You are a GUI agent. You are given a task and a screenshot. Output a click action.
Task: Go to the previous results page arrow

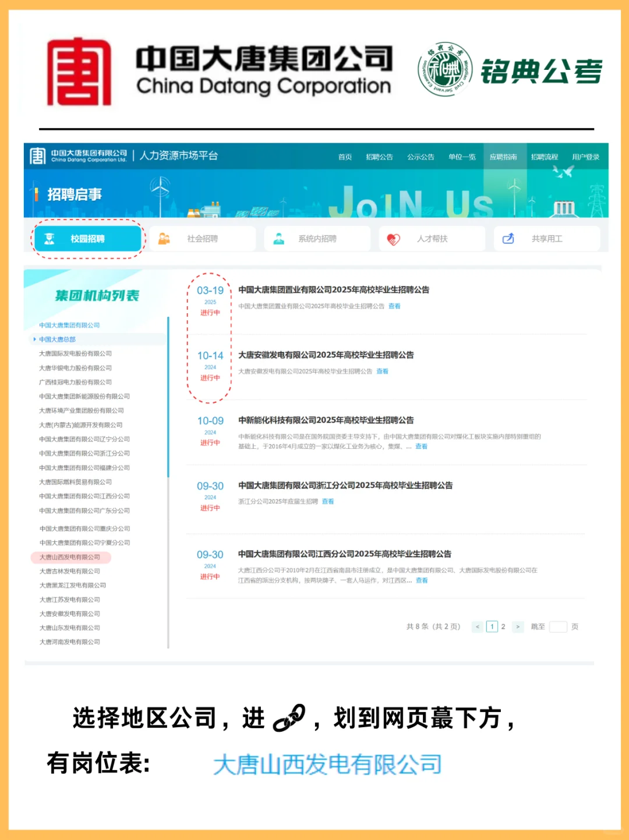478,627
